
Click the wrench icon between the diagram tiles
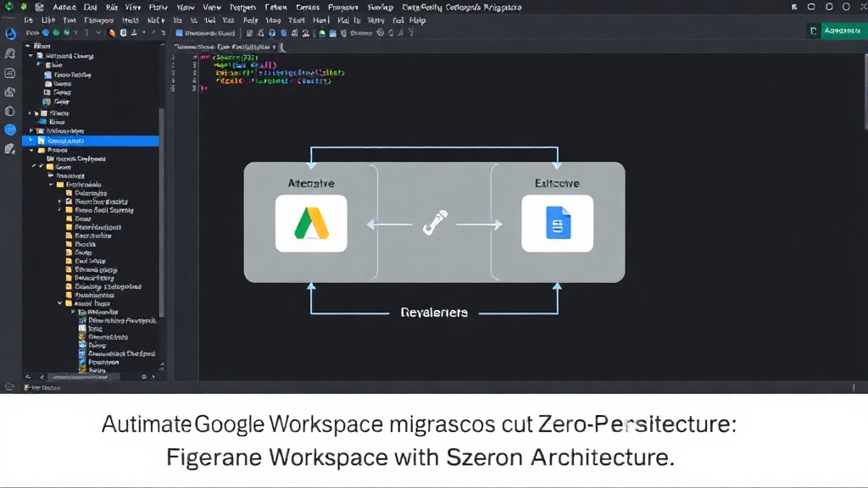(x=435, y=223)
